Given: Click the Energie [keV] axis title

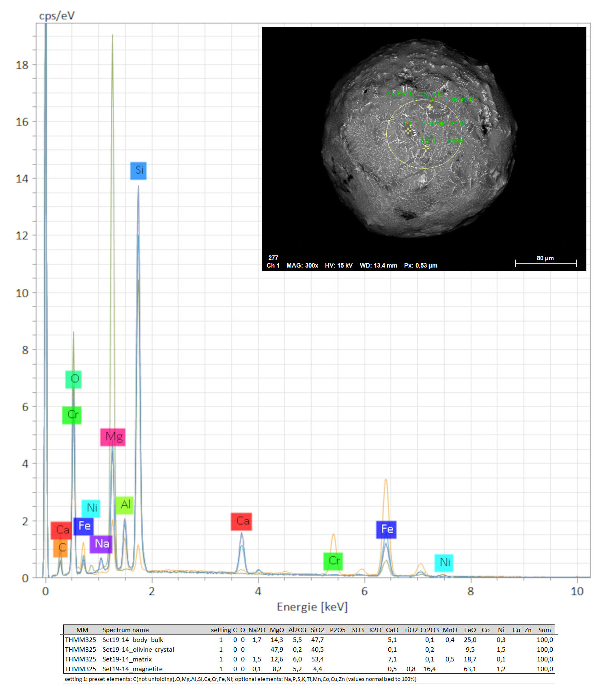Looking at the screenshot, I should [x=312, y=607].
